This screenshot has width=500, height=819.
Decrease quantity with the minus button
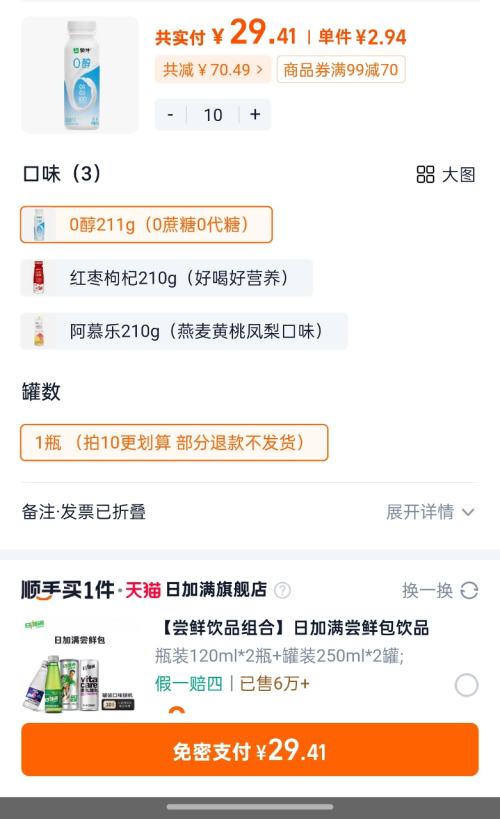pyautogui.click(x=170, y=114)
